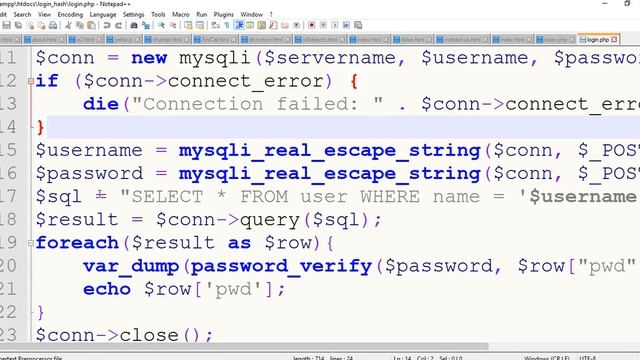The image size is (640, 360).
Task: Start macro recording with red dot icon
Action: [311, 25]
